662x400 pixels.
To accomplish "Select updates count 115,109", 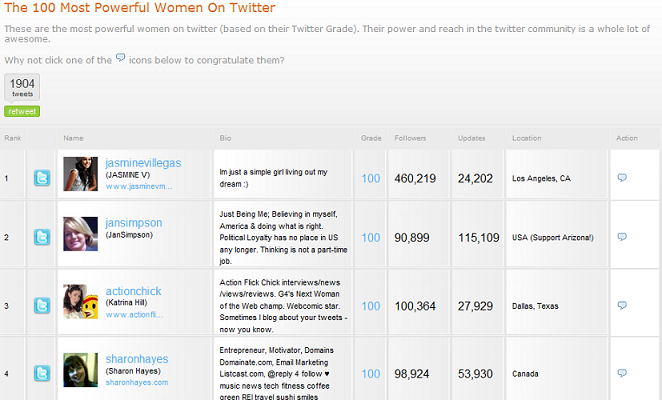I will (x=479, y=238).
